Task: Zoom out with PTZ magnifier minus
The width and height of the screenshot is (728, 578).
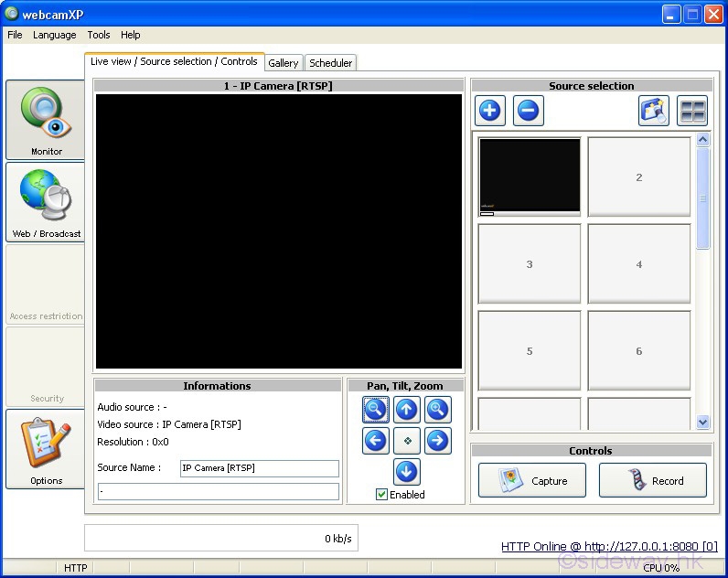Action: coord(375,410)
